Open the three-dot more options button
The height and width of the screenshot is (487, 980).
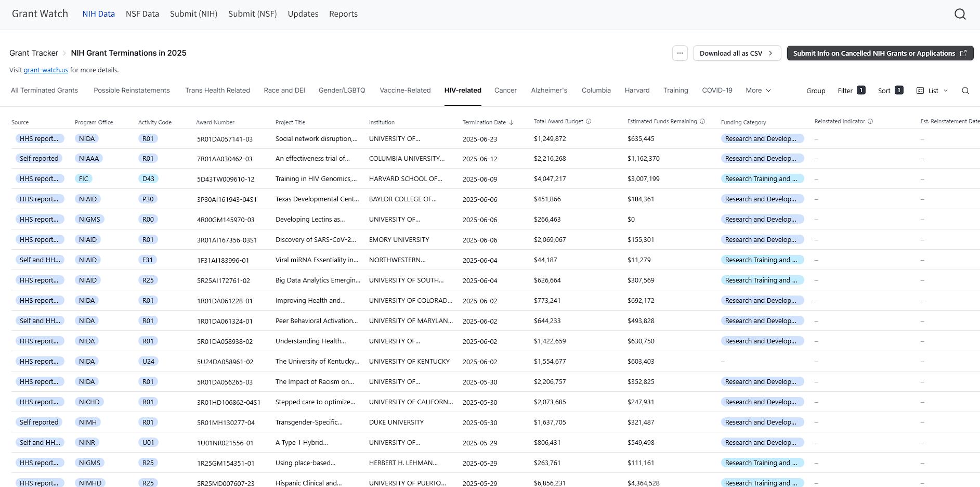click(x=680, y=53)
